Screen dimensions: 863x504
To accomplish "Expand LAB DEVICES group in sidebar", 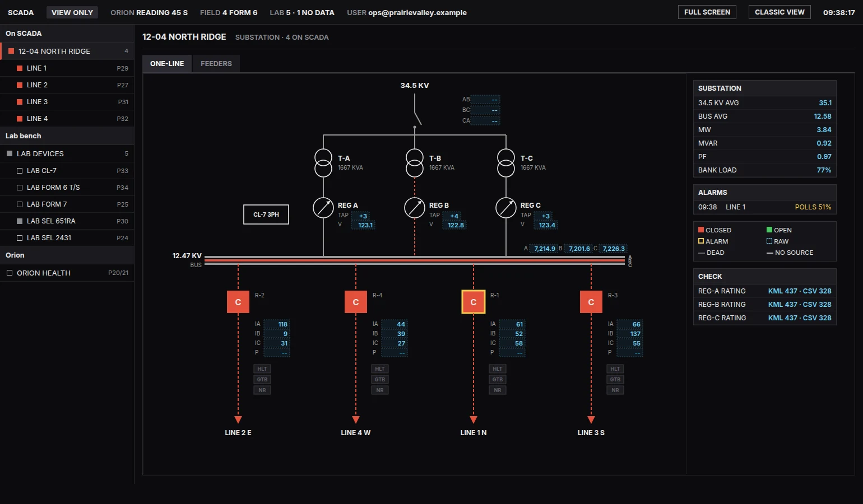I will click(67, 153).
